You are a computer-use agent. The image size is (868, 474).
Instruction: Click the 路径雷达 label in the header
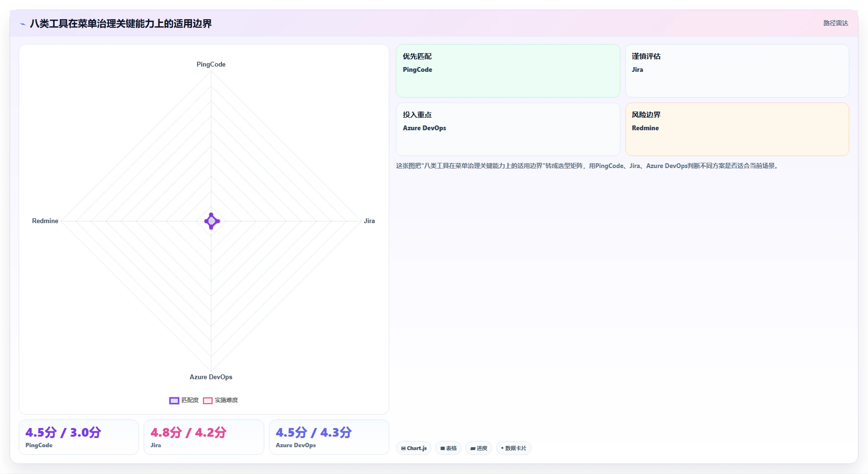835,23
